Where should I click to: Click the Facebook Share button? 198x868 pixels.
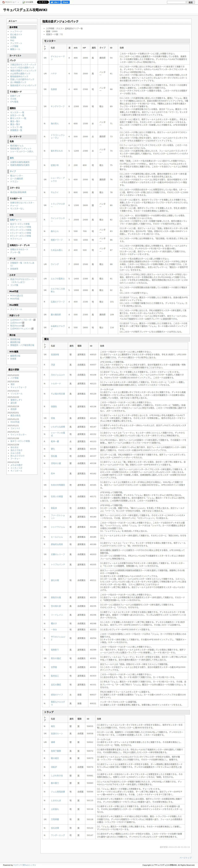pos(65,2)
